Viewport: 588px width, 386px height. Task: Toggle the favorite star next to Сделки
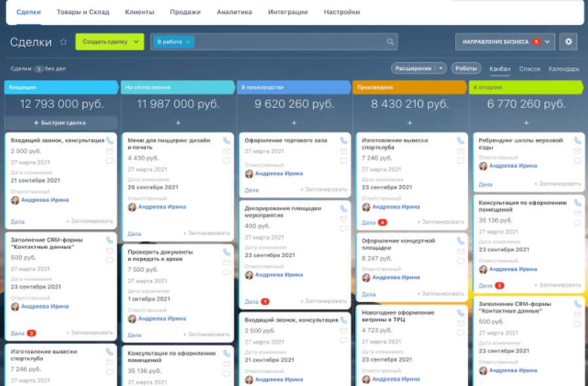64,42
